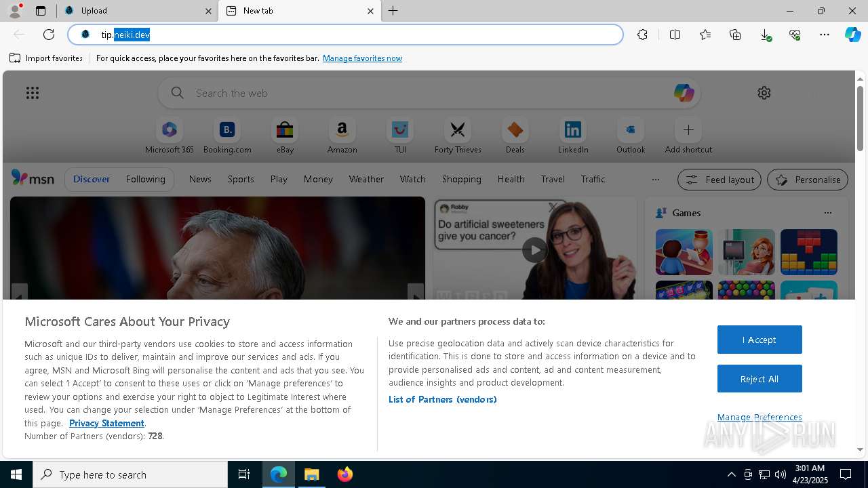Screen dimensions: 868x488
Task: Play the artificial sweeteners video
Action: tap(535, 250)
